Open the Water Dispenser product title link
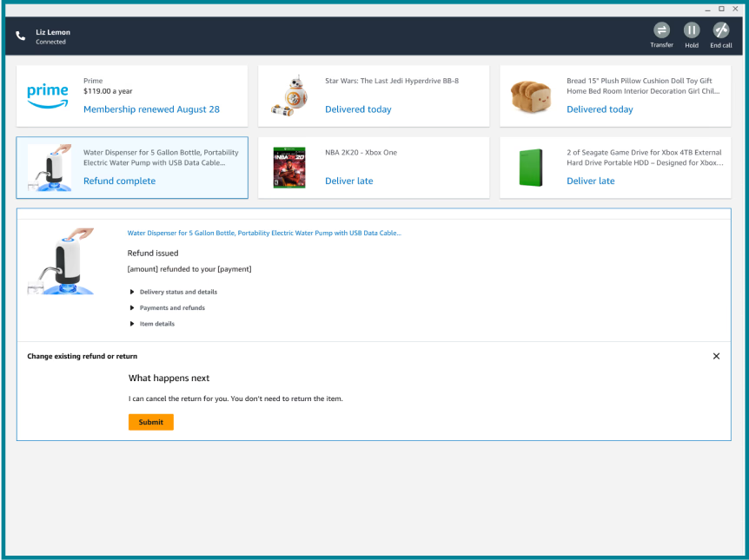 [x=264, y=233]
